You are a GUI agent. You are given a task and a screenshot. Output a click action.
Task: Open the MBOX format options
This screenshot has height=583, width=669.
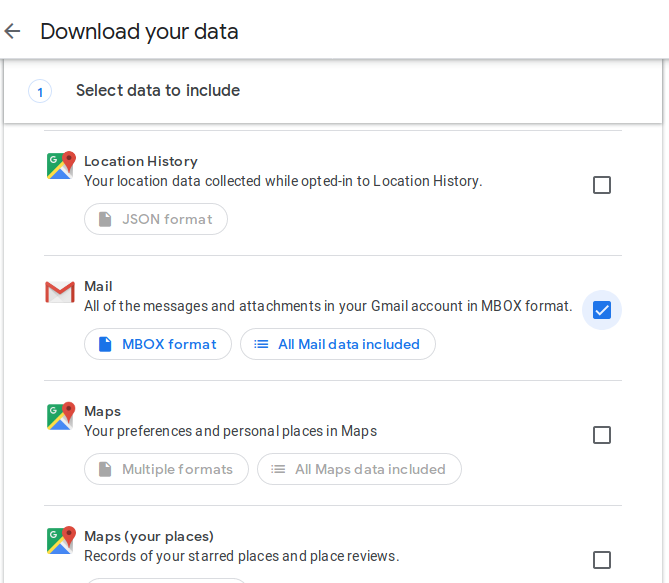tap(158, 344)
